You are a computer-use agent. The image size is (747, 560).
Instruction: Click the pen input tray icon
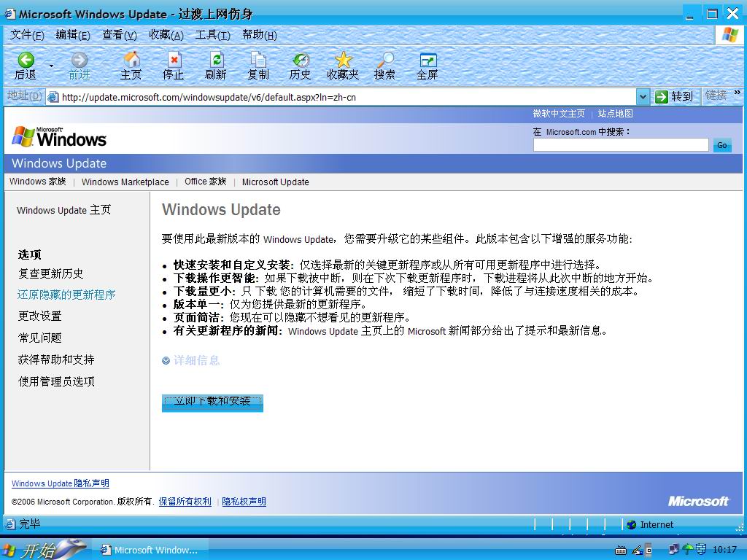click(x=637, y=550)
